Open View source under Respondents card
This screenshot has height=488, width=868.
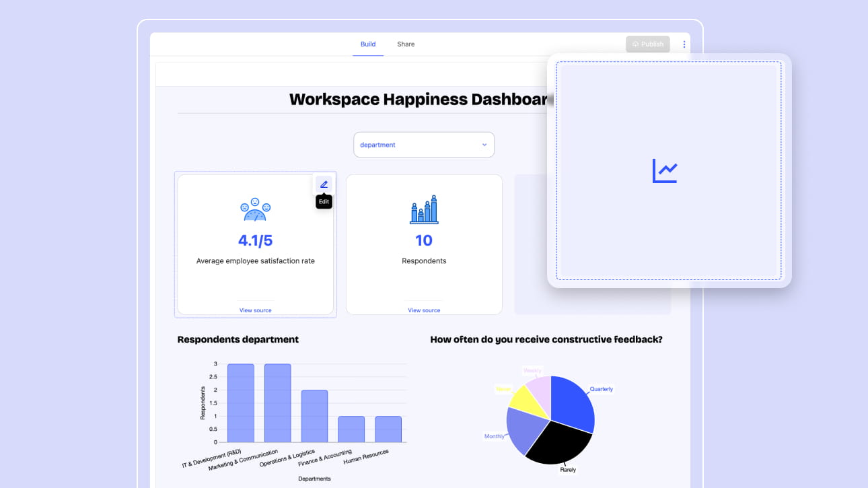click(x=424, y=310)
